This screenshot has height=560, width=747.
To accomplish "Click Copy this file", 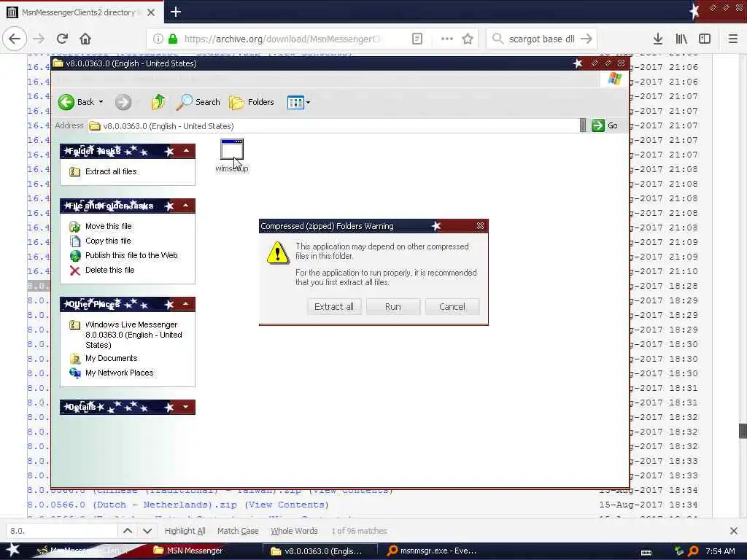I will click(108, 241).
